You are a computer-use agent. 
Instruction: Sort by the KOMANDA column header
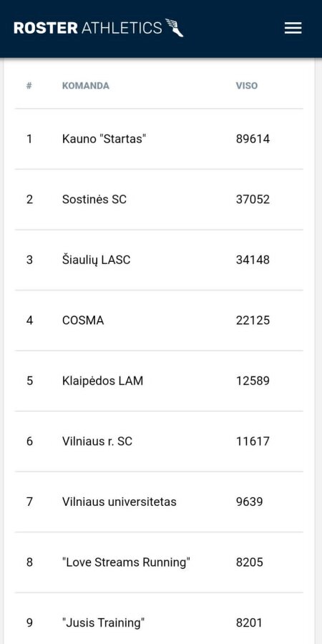click(86, 86)
